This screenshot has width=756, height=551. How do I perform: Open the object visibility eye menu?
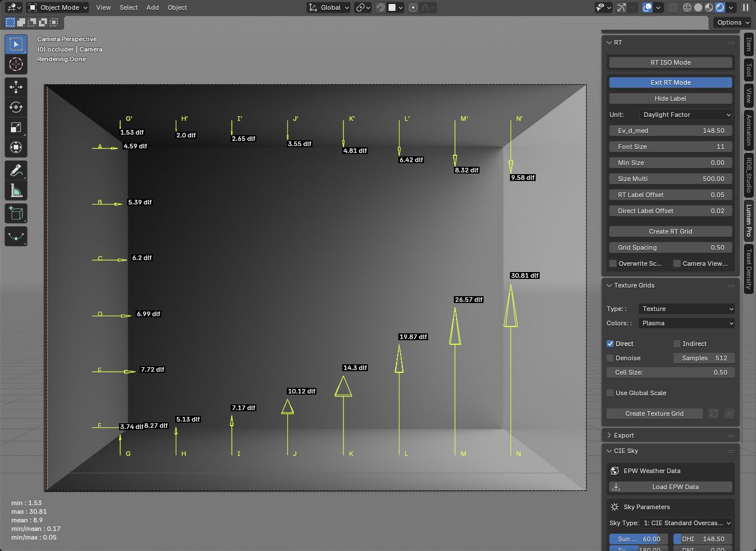coord(603,7)
